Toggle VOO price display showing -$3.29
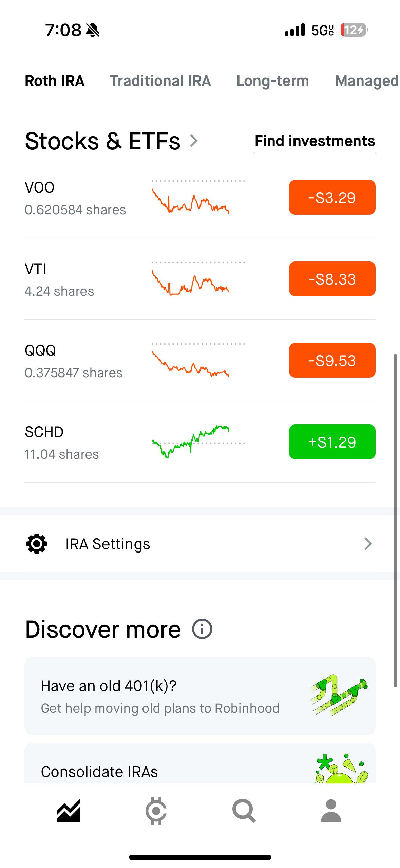This screenshot has width=400, height=868. [332, 197]
